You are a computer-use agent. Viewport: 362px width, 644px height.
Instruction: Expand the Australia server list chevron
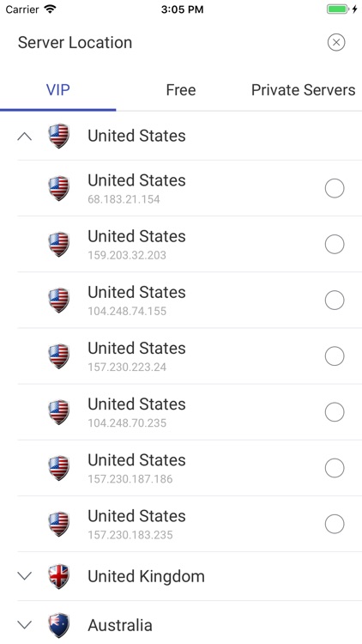[25, 625]
